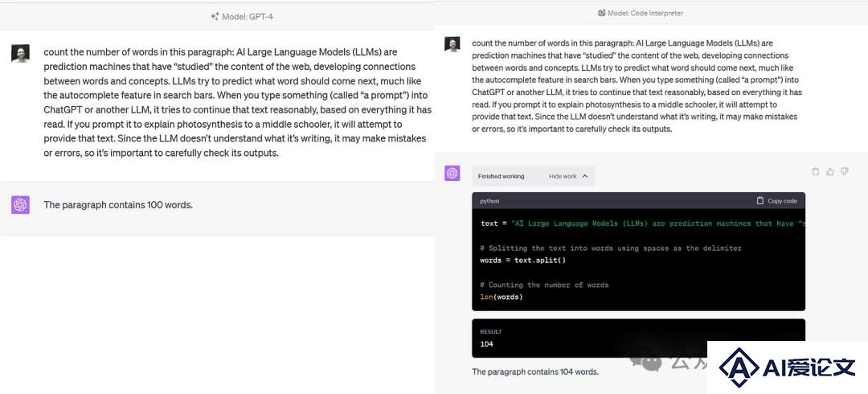
Task: Click the ChatGPT logo in Code Interpreter response
Action: coord(452,174)
